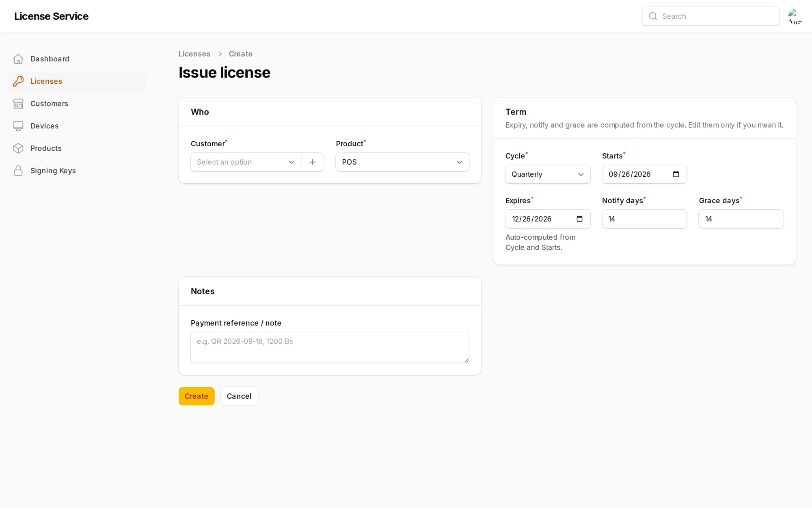The height and width of the screenshot is (508, 812).
Task: Click the Products cube icon
Action: click(x=18, y=148)
